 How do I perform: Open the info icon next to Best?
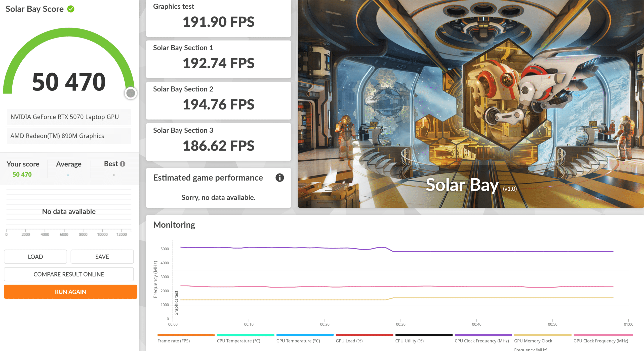click(123, 164)
